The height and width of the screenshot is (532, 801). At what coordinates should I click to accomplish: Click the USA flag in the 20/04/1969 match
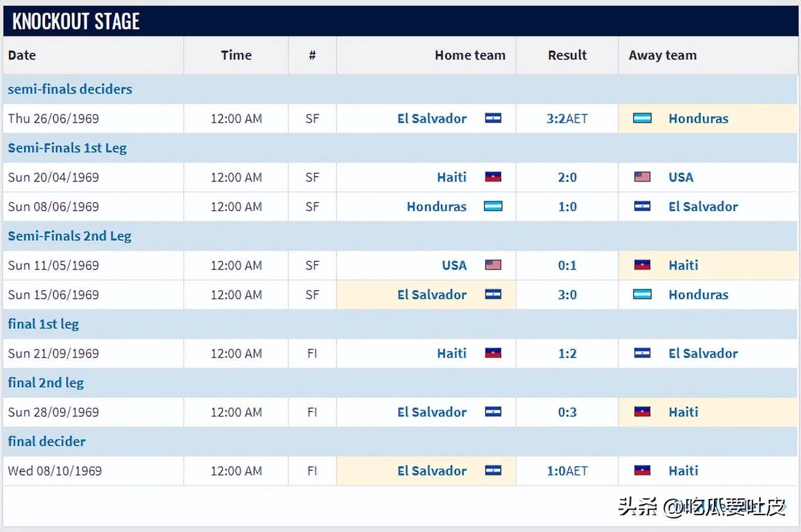click(x=642, y=177)
